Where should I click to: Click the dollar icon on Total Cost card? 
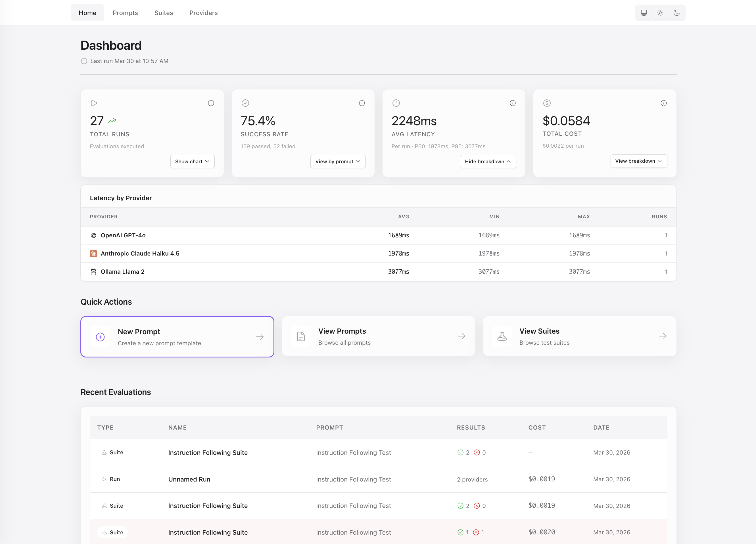(x=547, y=103)
